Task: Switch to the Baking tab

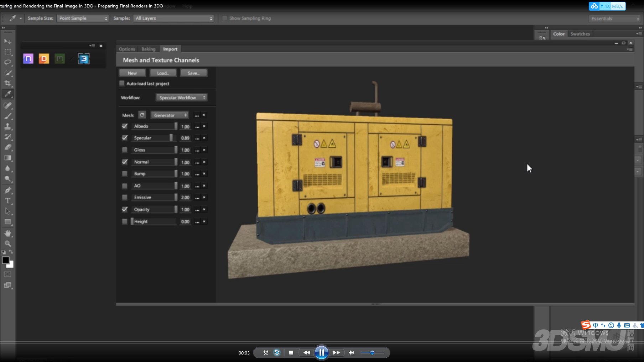Action: [x=149, y=49]
